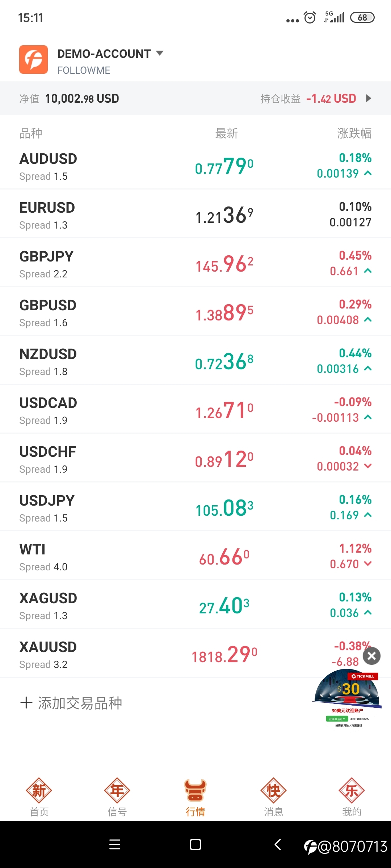Open the 信号 signals tab icon

pos(117,791)
